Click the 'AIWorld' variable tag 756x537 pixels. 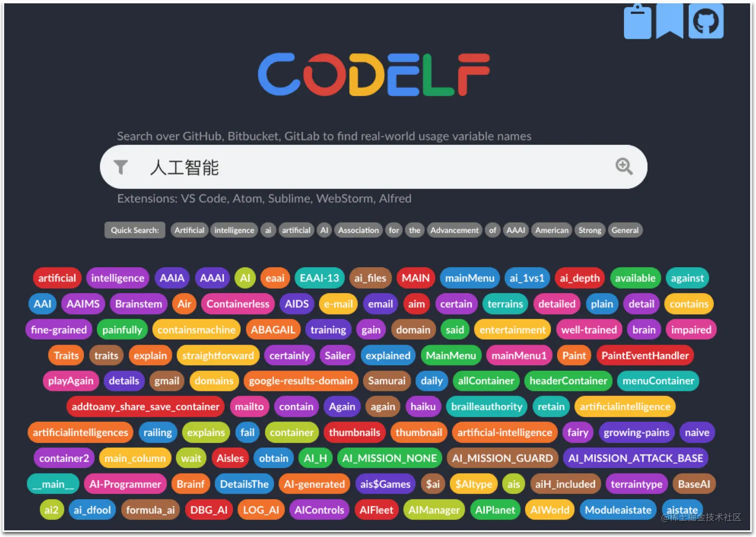coord(550,510)
